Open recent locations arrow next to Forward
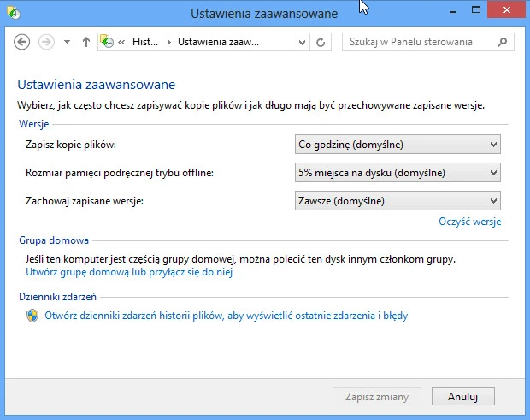Image resolution: width=530 pixels, height=420 pixels. pos(68,42)
